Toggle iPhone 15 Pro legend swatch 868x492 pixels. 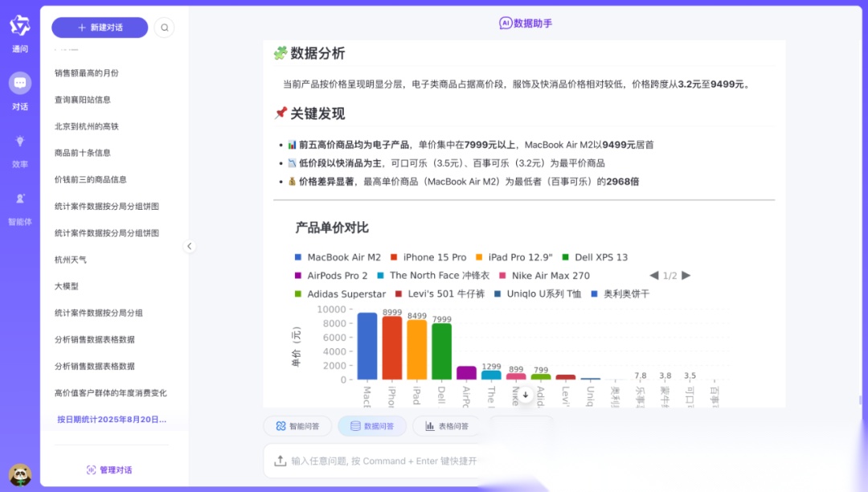pyautogui.click(x=394, y=257)
